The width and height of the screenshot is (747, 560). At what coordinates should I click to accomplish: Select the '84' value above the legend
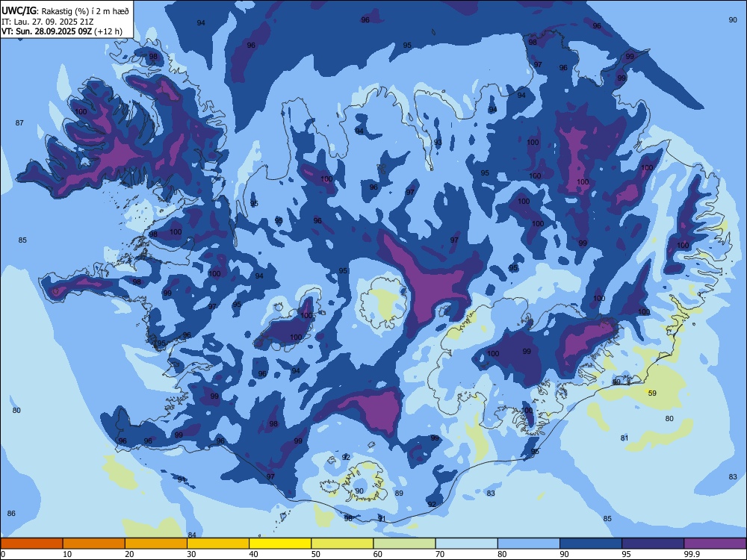pos(192,535)
